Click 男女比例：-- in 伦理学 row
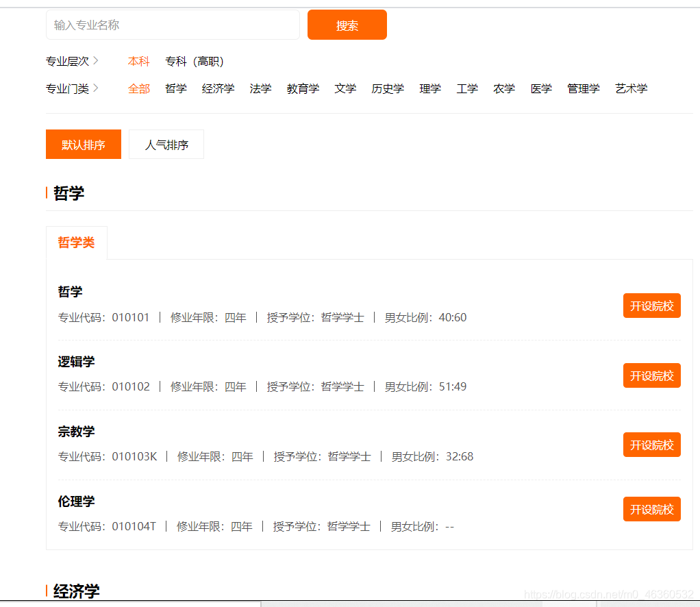The image size is (700, 607). click(423, 527)
